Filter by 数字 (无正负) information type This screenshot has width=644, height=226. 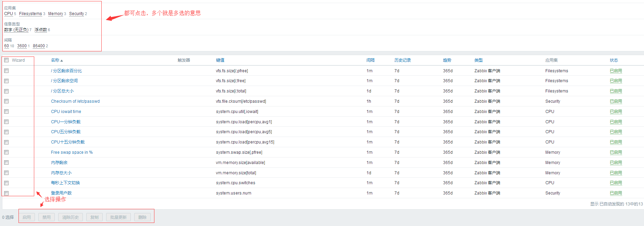pyautogui.click(x=16, y=30)
